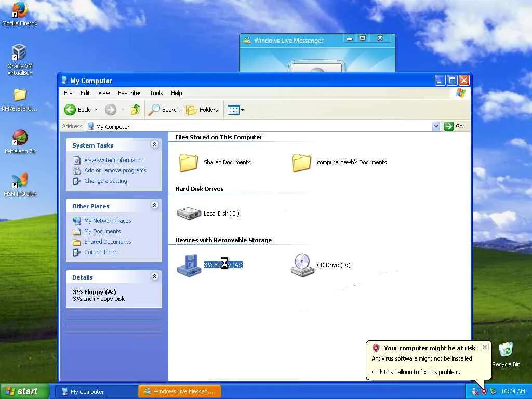Viewport: 532px width, 399px height.
Task: Launch Oracle VM VirtualBox desktop icon
Action: (19, 59)
